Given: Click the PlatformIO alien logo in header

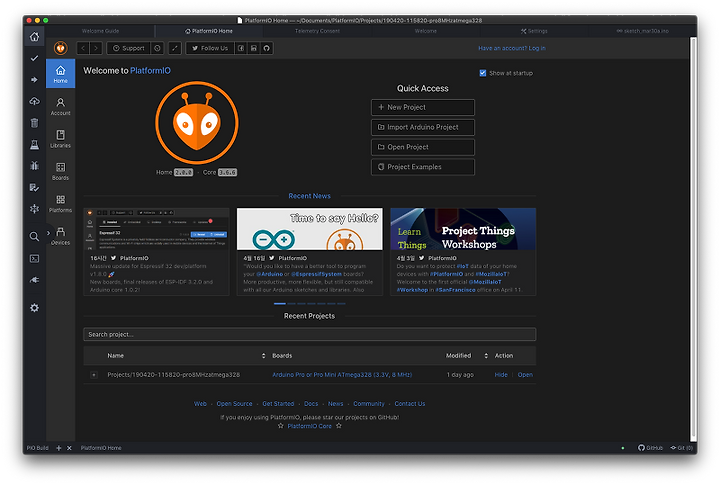Looking at the screenshot, I should tap(61, 48).
